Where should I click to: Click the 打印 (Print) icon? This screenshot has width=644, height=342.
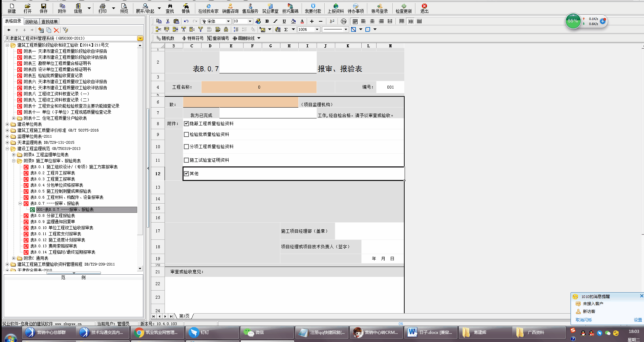point(102,8)
